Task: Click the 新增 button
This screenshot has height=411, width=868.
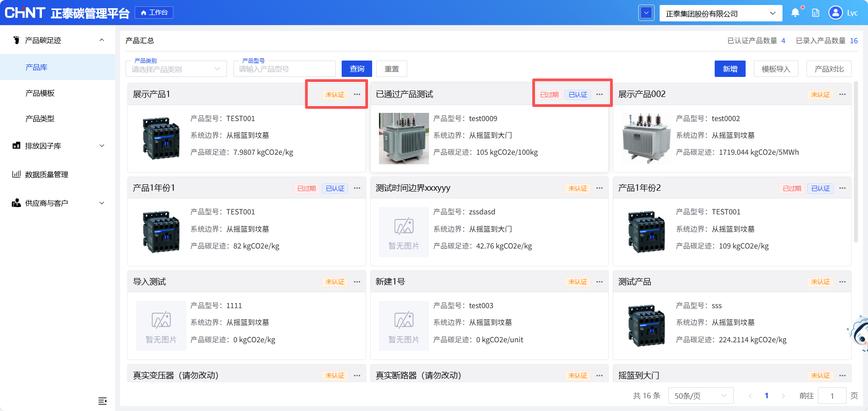Action: pyautogui.click(x=730, y=69)
